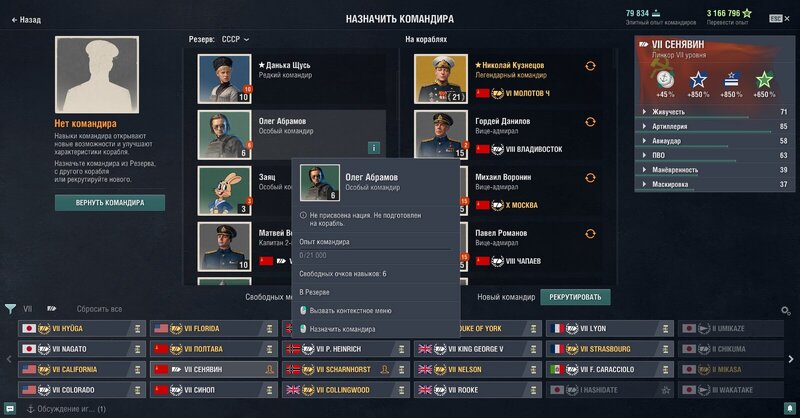The width and height of the screenshot is (800, 418).
Task: Toggle the battleship class filter icon
Action: coord(52,309)
